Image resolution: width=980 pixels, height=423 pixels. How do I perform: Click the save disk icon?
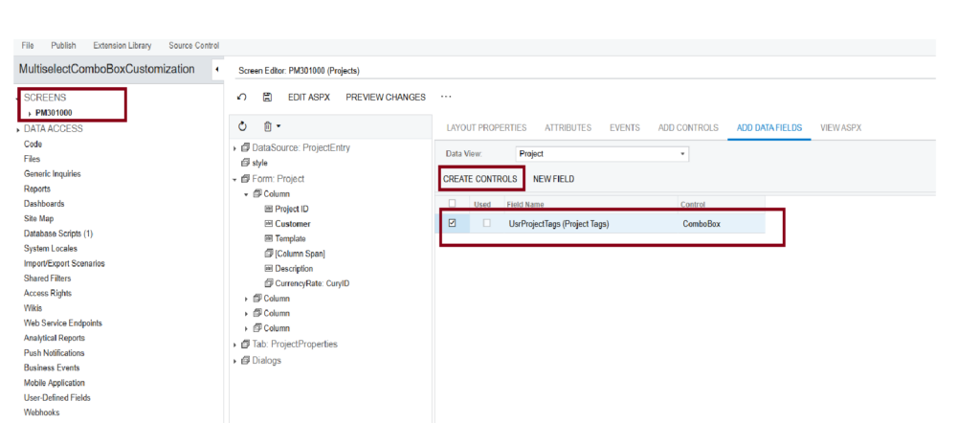coord(267,97)
